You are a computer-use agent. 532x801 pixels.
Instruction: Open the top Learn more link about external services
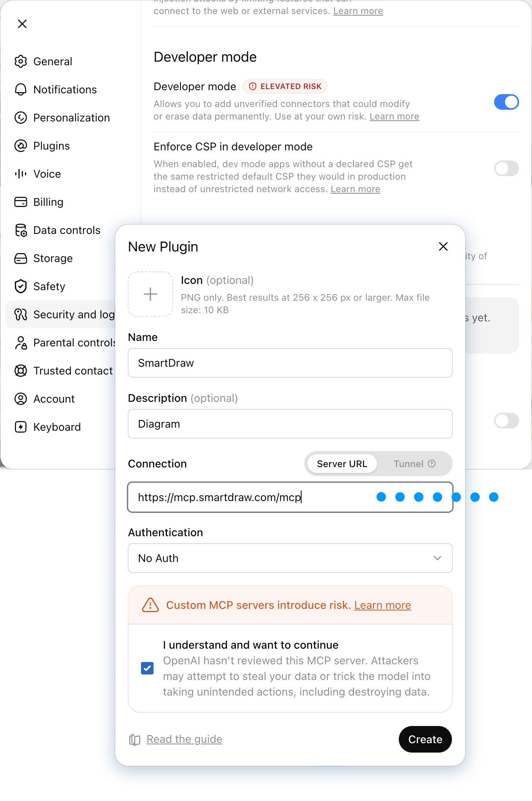358,11
